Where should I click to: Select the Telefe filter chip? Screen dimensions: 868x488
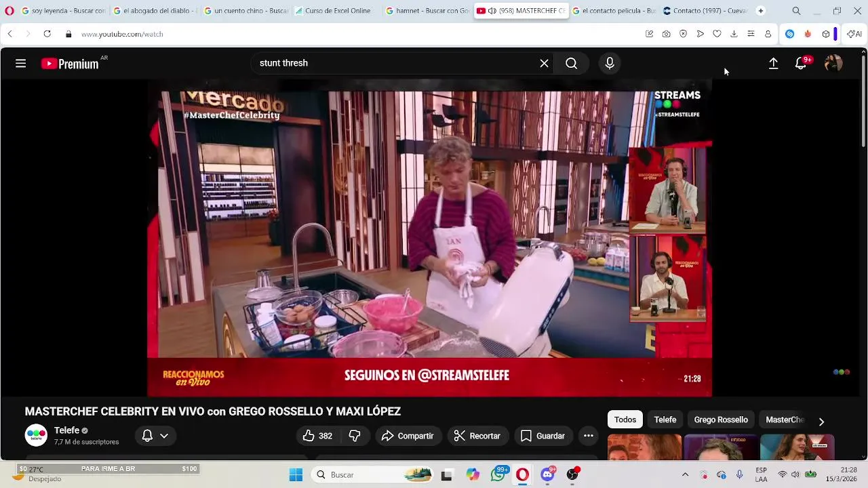point(665,420)
